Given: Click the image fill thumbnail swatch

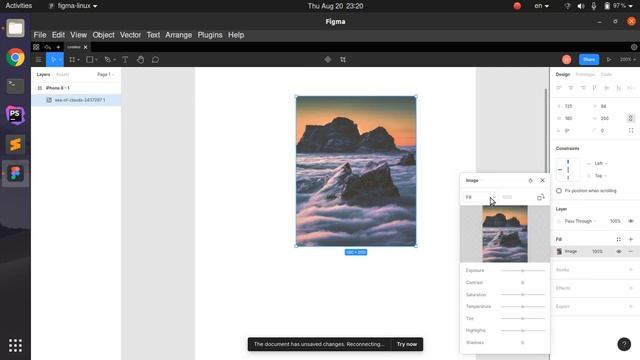Looking at the screenshot, I should tap(559, 251).
